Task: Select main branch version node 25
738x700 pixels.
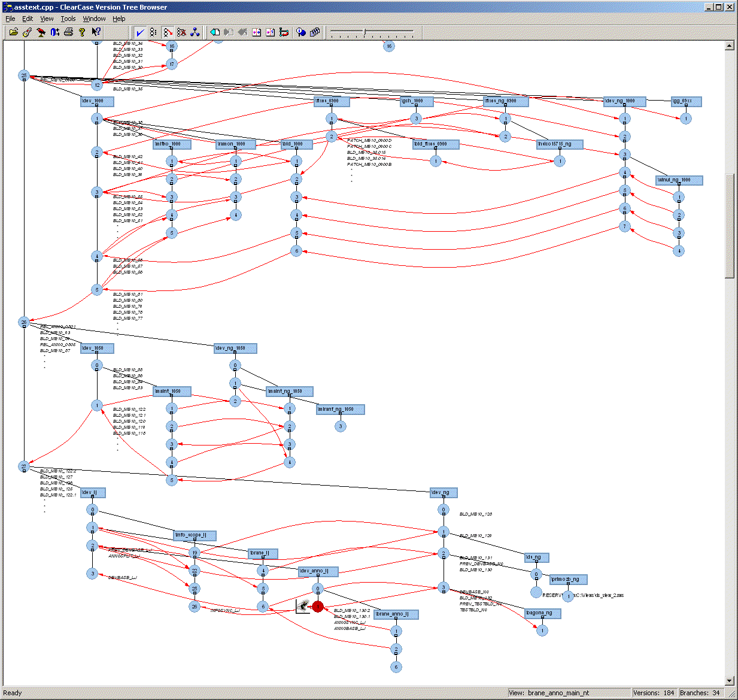Action: tap(24, 75)
